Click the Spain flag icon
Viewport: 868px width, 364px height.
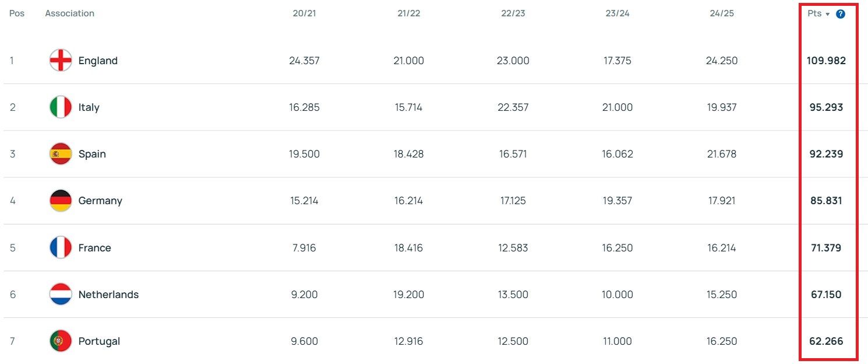(x=61, y=154)
